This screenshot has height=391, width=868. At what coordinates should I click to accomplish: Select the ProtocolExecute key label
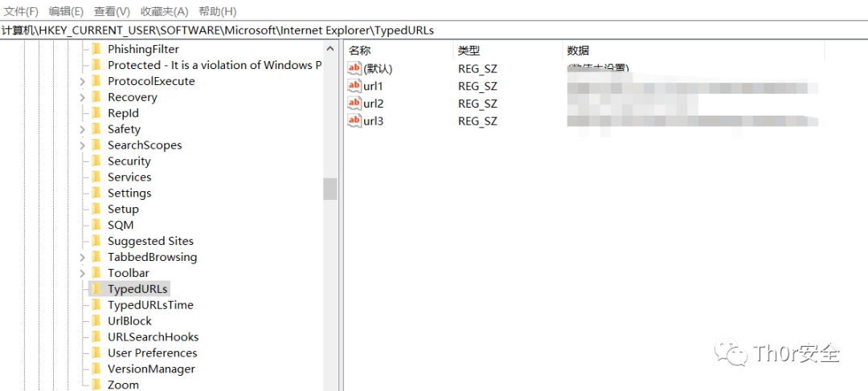[151, 81]
